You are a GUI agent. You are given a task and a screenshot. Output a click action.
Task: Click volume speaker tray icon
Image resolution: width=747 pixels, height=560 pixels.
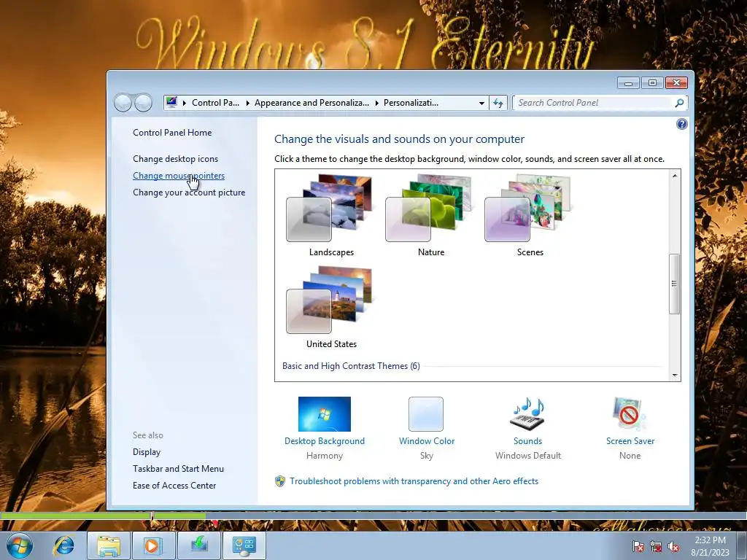pyautogui.click(x=673, y=546)
